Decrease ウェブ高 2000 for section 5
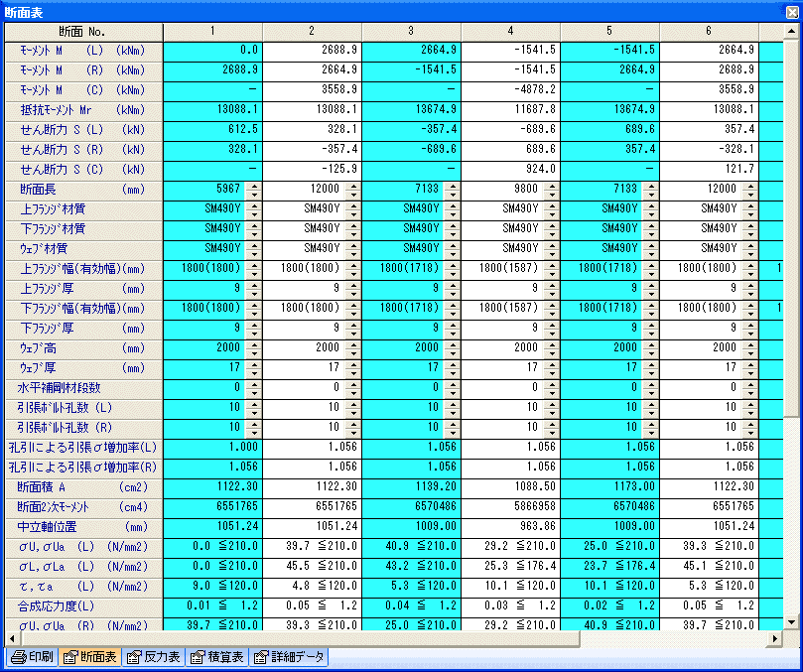803x672 pixels. coord(651,355)
